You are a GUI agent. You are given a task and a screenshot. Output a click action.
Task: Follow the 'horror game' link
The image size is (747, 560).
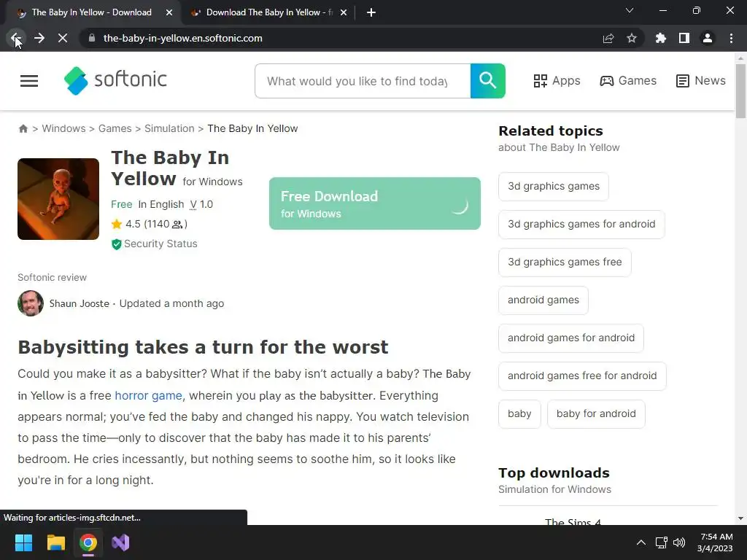point(148,396)
